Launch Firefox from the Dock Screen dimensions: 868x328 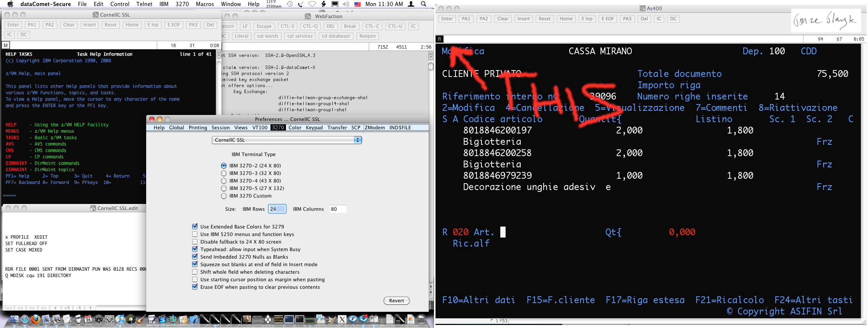click(x=35, y=319)
